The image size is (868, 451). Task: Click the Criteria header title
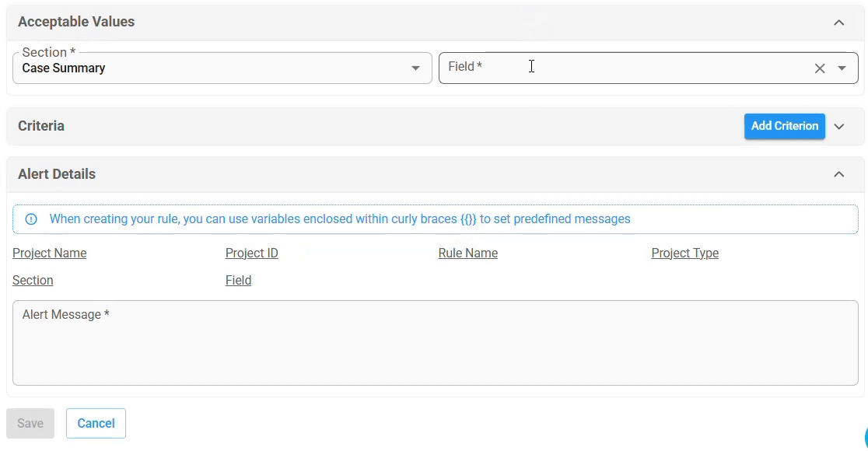[x=41, y=126]
